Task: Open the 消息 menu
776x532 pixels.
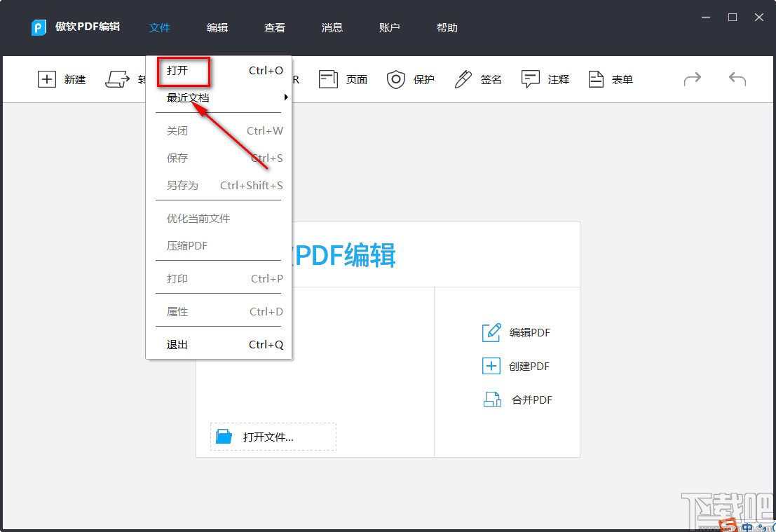Action: [332, 28]
